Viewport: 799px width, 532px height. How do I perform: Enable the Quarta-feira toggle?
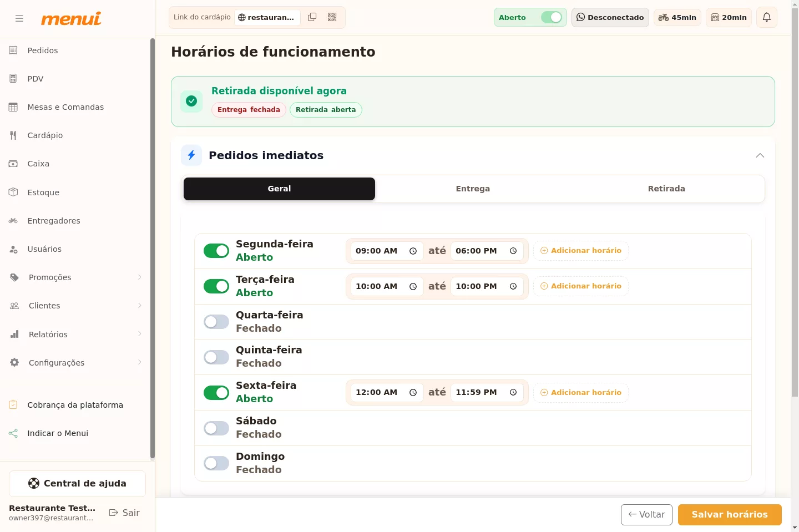[216, 322]
